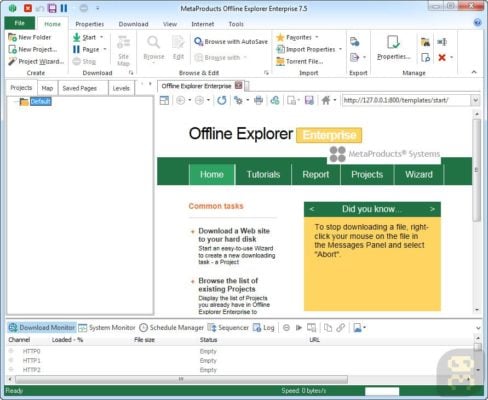488x400 pixels.
Task: Launch the Project Wizard
Action: click(36, 61)
